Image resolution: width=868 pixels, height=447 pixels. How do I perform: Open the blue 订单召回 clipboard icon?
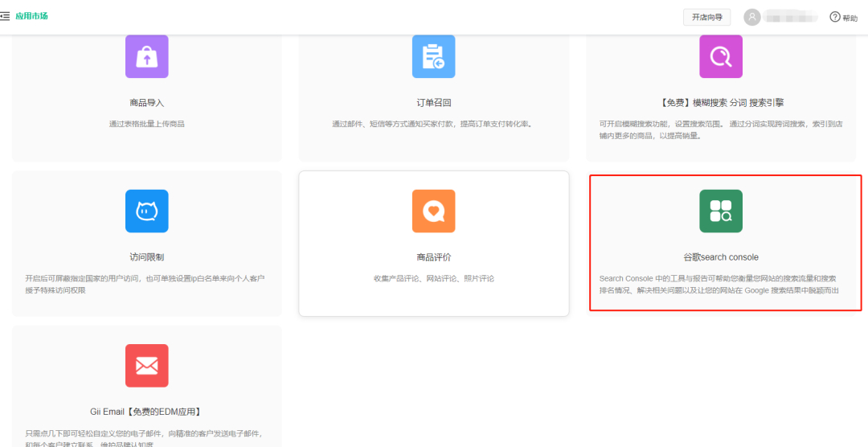tap(433, 56)
